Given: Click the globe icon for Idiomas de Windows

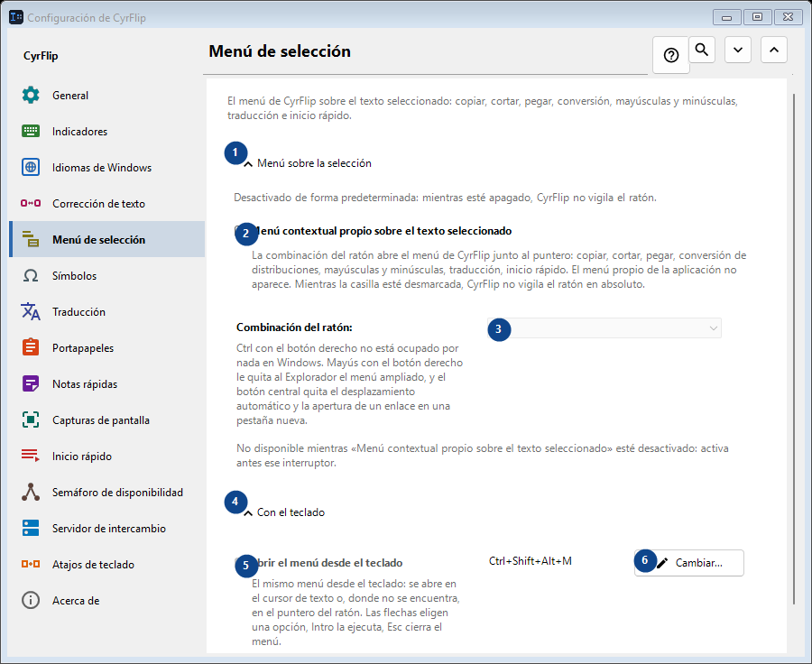Looking at the screenshot, I should point(31,167).
